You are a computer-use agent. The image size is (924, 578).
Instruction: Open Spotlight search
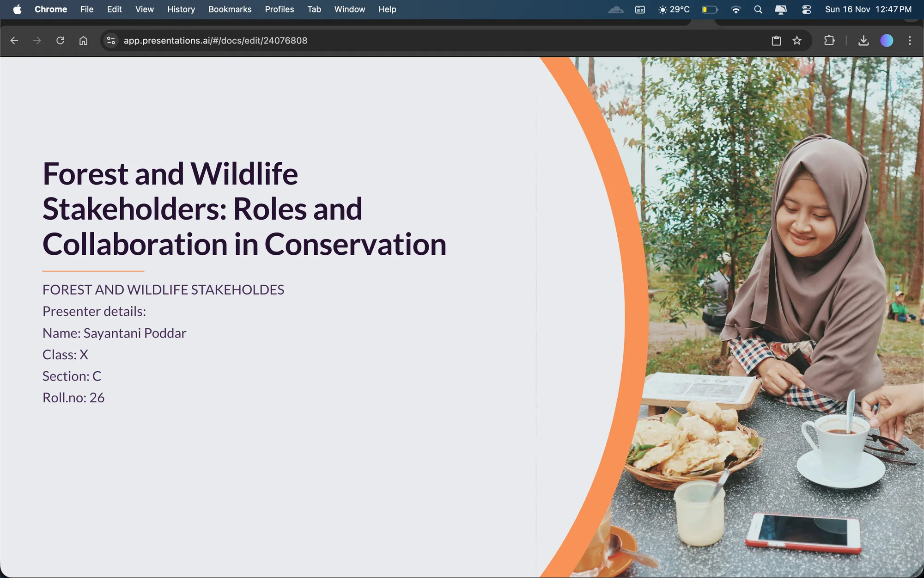click(x=758, y=9)
